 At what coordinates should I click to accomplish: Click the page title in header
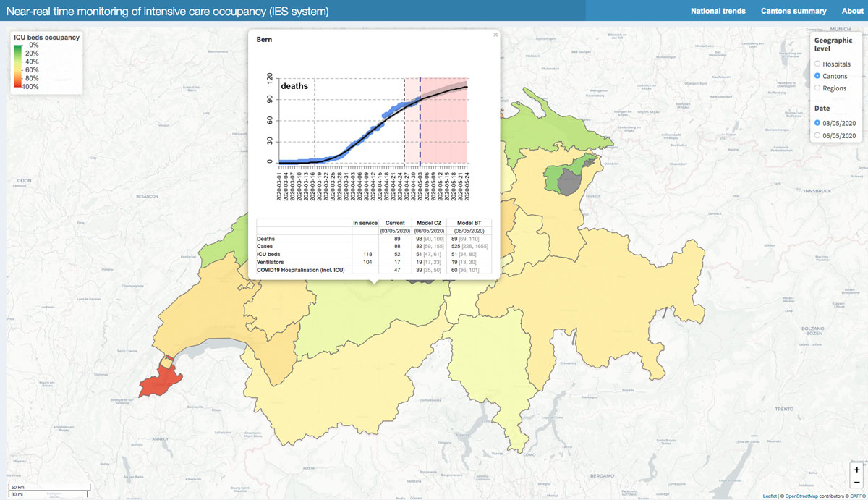167,12
